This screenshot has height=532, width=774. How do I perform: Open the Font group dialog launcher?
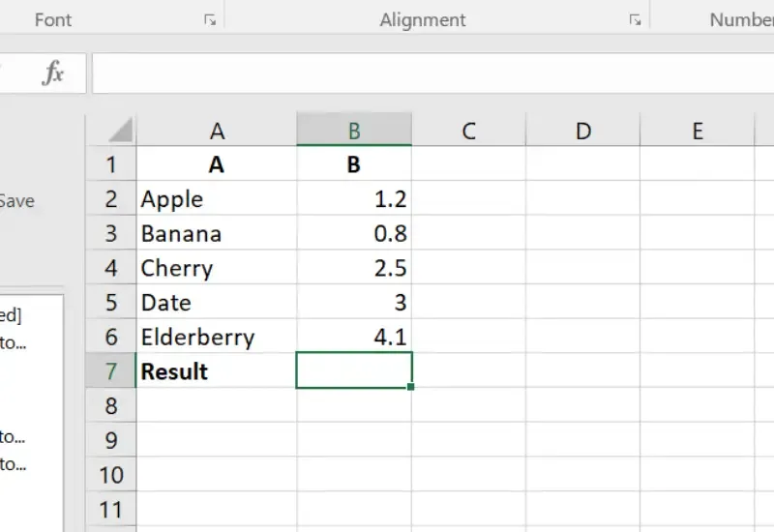click(210, 19)
